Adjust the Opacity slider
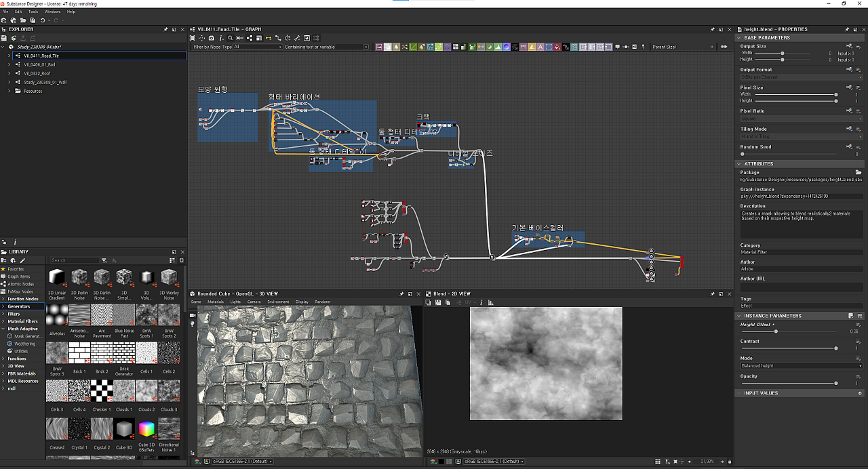 (835, 384)
